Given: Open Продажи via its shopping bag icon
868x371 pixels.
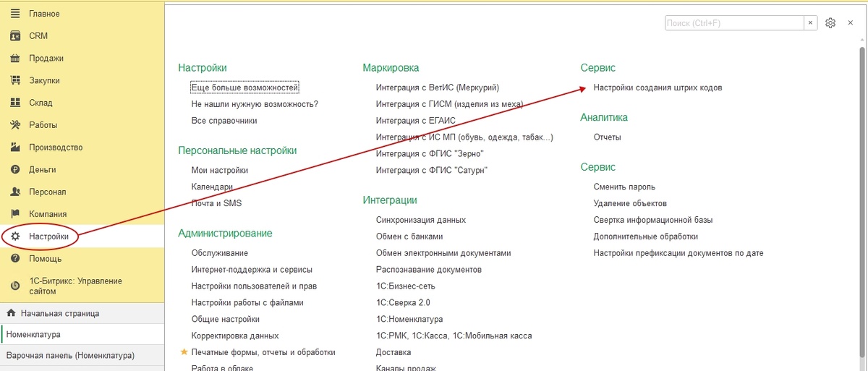Looking at the screenshot, I should pyautogui.click(x=15, y=59).
